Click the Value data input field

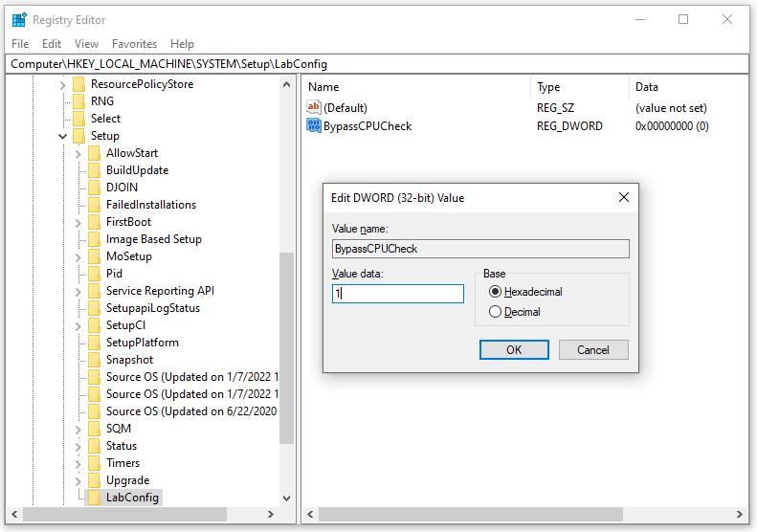coord(398,294)
